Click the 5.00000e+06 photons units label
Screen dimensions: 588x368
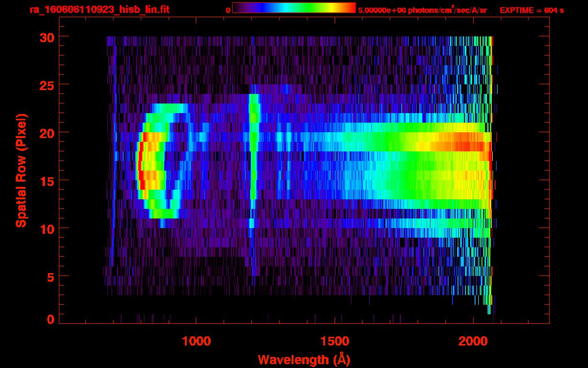(422, 10)
